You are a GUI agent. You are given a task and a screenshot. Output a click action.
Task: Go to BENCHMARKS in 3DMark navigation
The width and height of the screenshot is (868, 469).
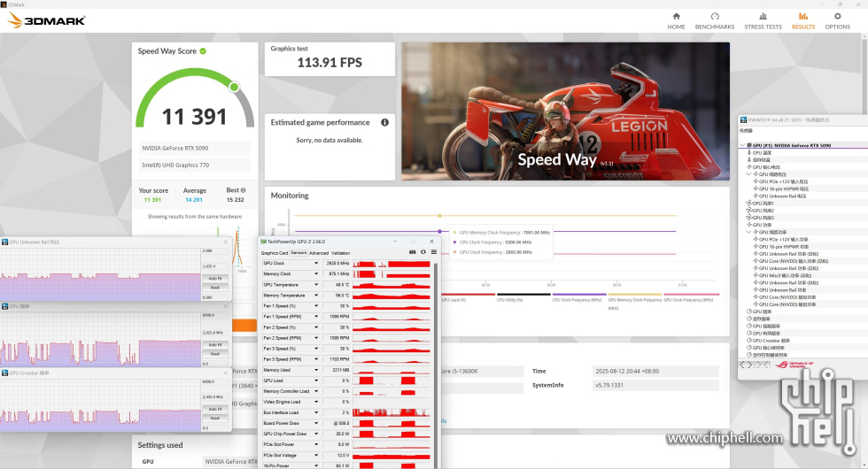click(715, 21)
